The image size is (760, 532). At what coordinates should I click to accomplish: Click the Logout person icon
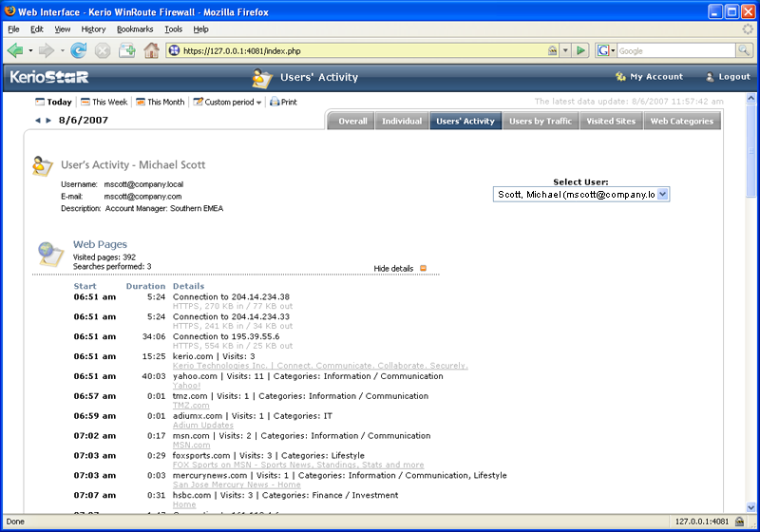pyautogui.click(x=710, y=77)
